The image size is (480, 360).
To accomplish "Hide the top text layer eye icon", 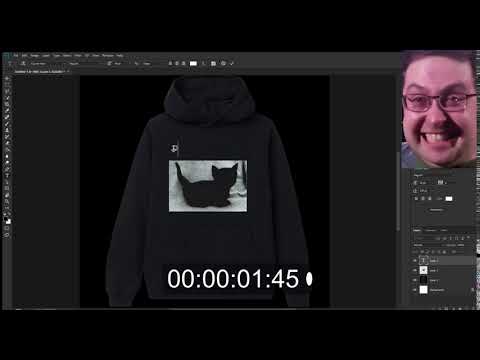I will [x=415, y=260].
